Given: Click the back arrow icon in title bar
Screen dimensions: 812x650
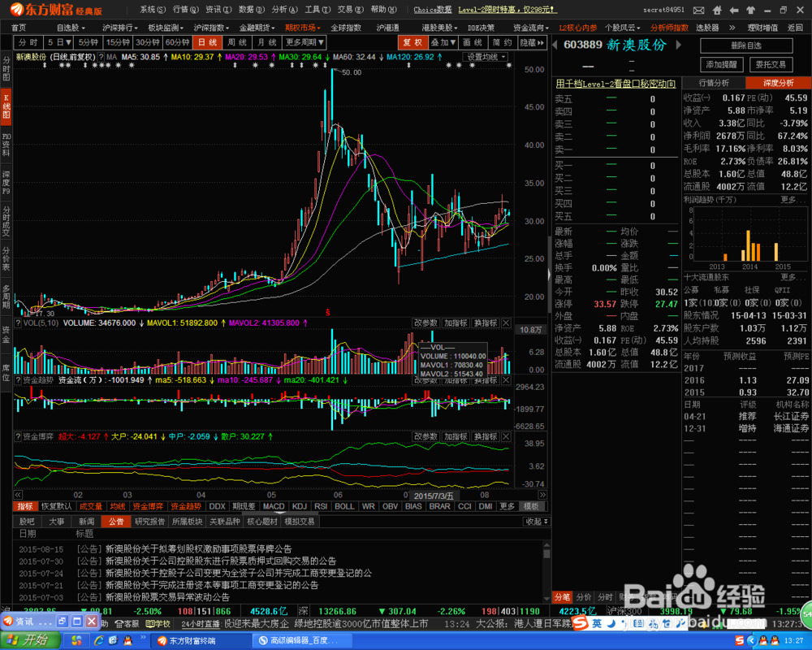Looking at the screenshot, I should pos(734,10).
